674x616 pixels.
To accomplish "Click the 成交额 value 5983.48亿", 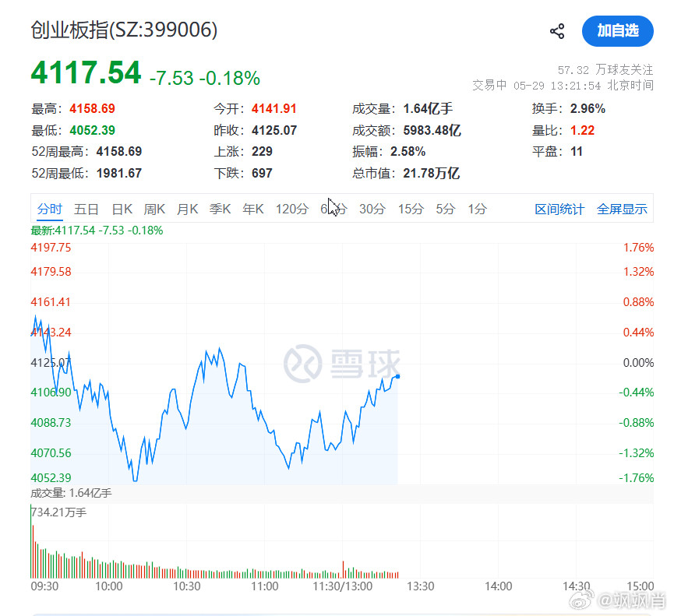I will [432, 130].
